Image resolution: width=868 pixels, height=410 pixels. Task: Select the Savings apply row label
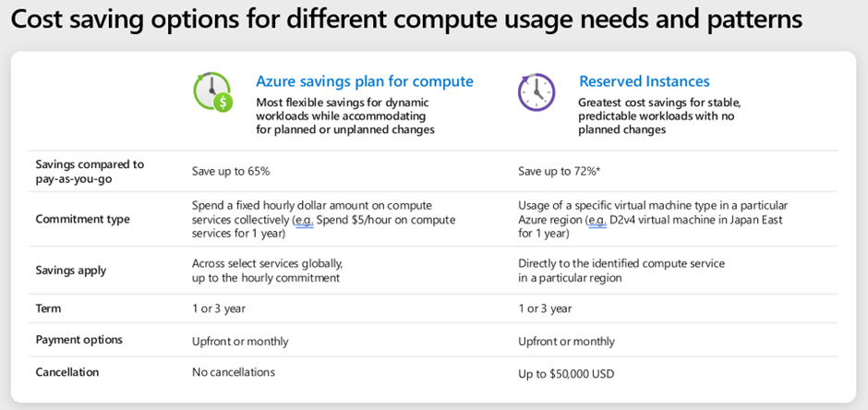(x=71, y=271)
